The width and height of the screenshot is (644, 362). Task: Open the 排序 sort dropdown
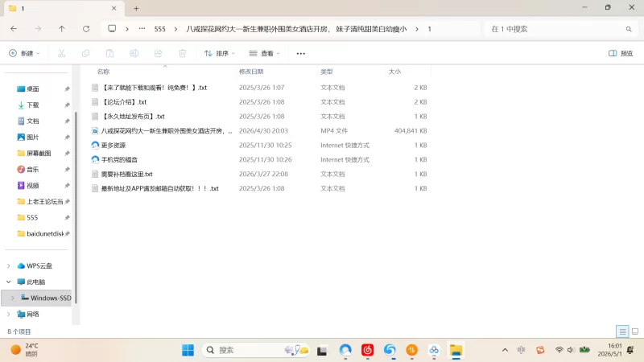pyautogui.click(x=220, y=53)
